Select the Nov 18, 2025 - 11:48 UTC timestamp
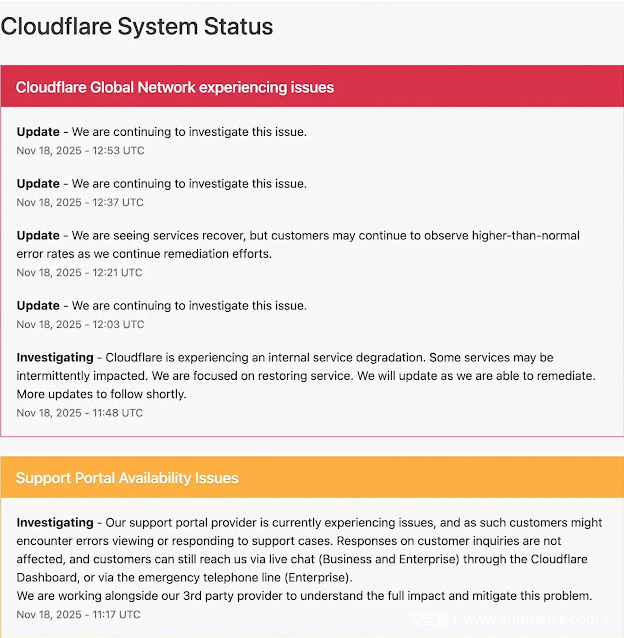The image size is (624, 638). click(80, 413)
